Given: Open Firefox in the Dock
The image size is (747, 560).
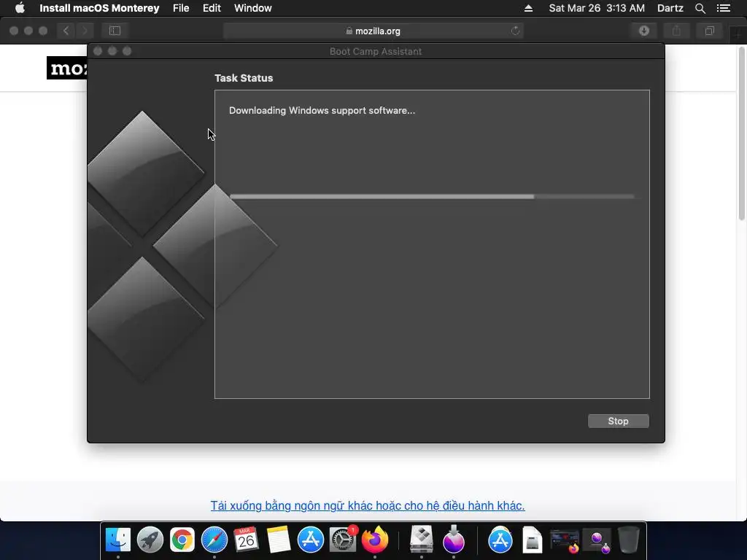Looking at the screenshot, I should [375, 540].
